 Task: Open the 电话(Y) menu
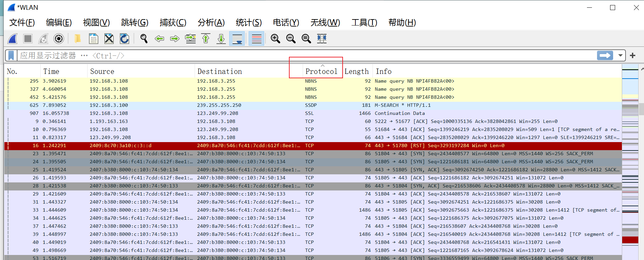286,23
